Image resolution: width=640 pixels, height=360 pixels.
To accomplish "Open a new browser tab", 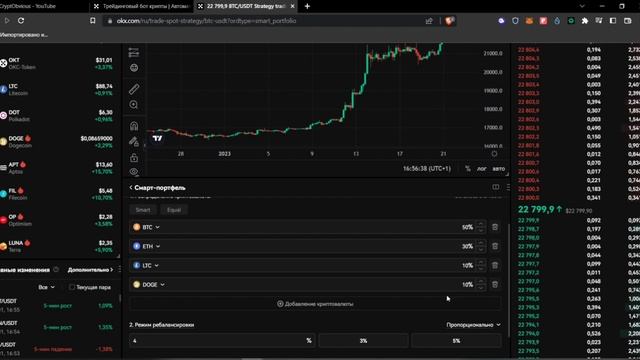I will pos(307,6).
